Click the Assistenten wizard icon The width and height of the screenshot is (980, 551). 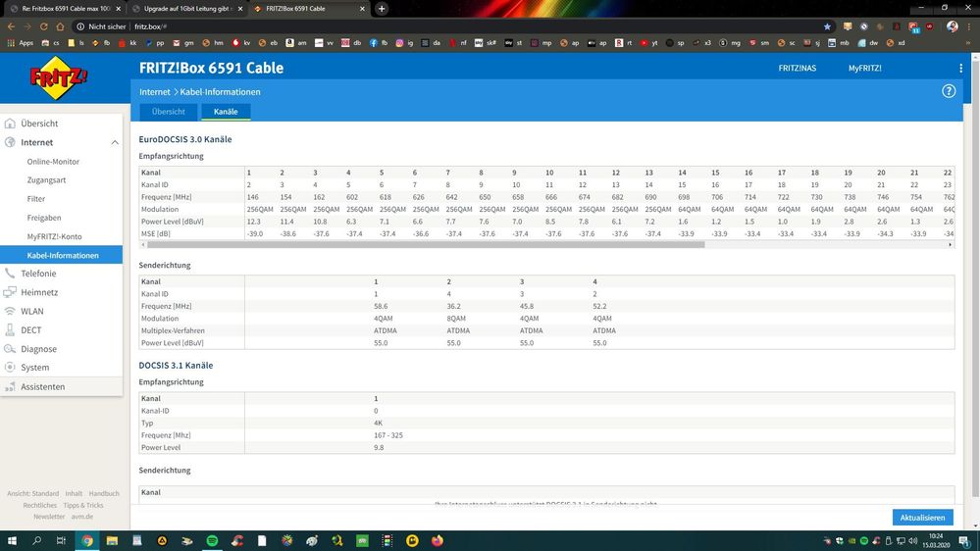pyautogui.click(x=10, y=386)
